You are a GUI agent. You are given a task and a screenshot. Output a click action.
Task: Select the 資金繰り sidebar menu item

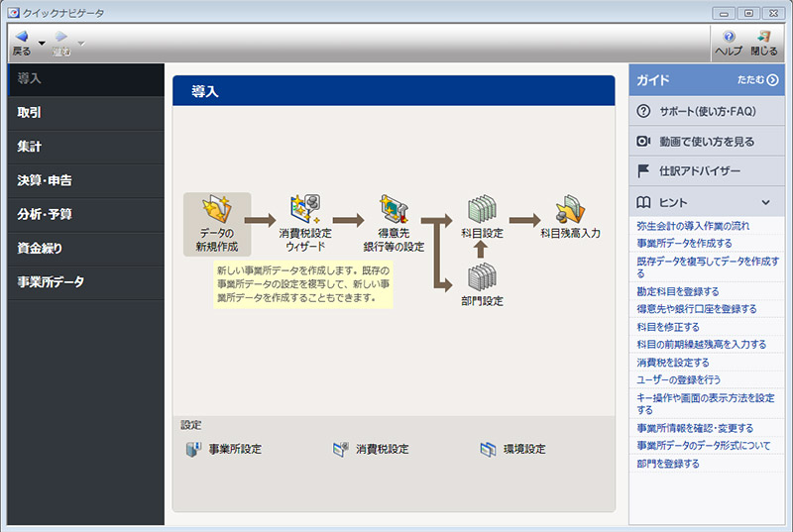[86, 249]
